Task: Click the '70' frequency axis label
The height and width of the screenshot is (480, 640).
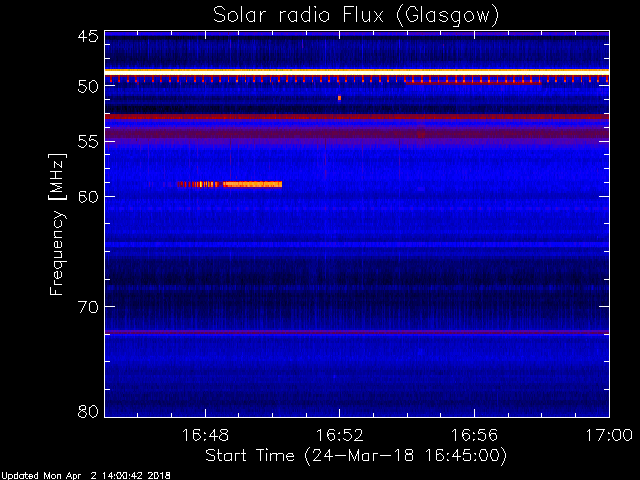Action: pyautogui.click(x=88, y=307)
